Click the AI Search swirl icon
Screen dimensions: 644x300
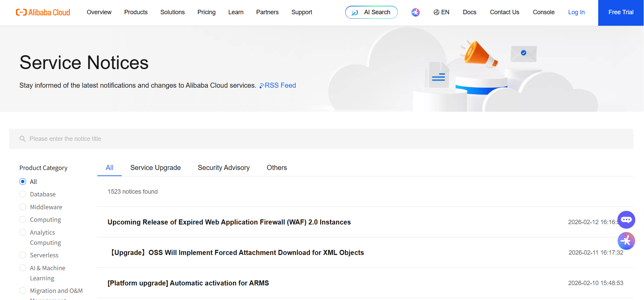click(355, 13)
